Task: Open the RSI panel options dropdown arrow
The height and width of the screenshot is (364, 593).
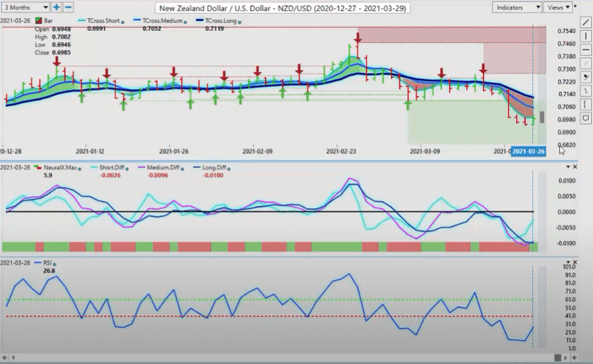Action: pos(568,262)
